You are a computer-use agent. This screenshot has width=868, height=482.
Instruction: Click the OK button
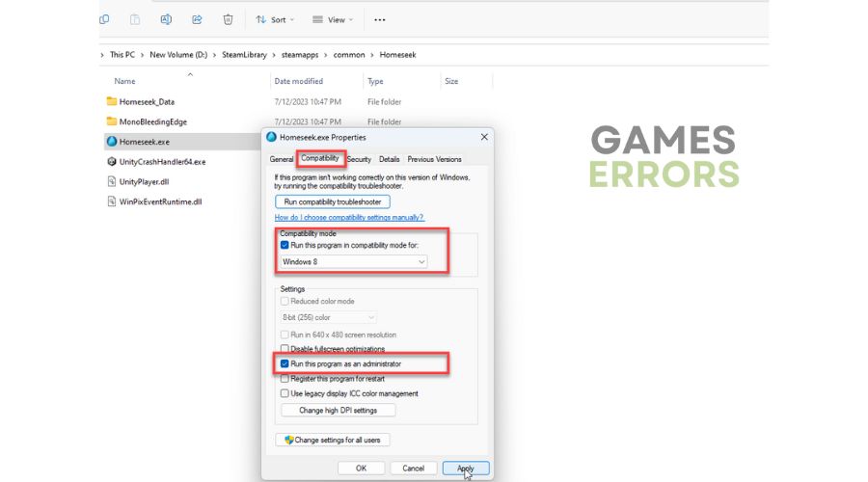(361, 469)
